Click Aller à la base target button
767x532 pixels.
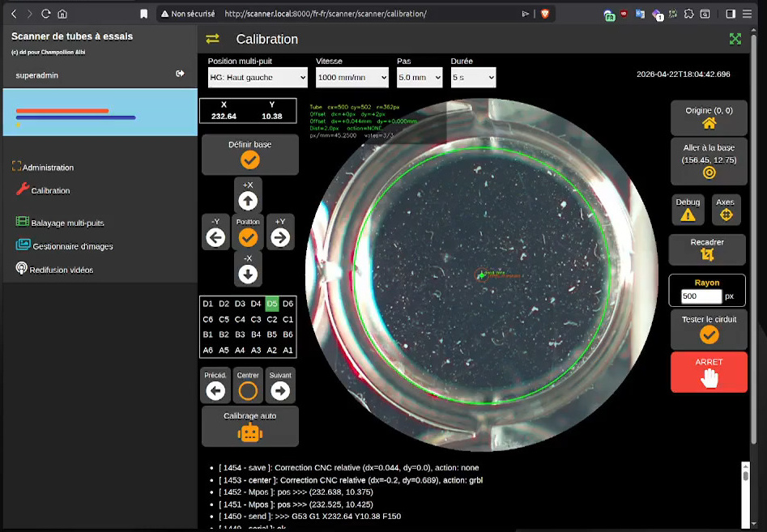point(709,161)
